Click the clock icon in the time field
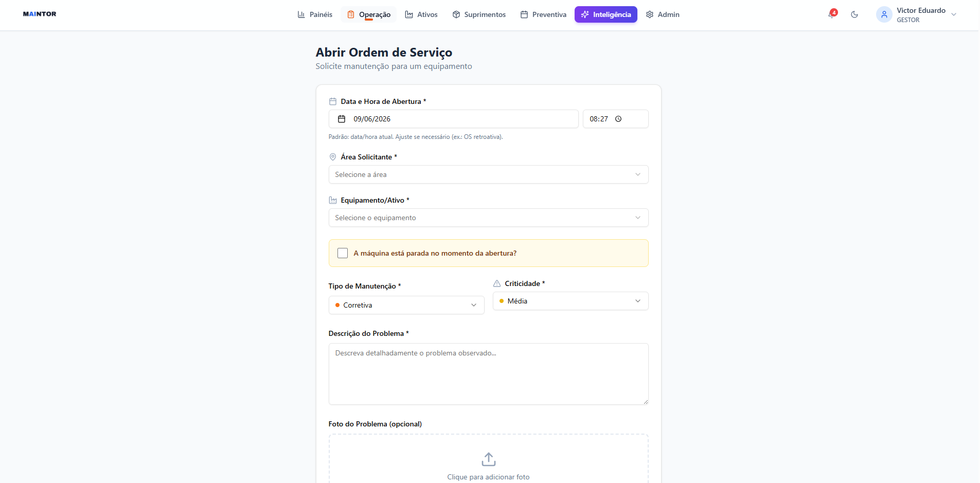 [x=618, y=119]
